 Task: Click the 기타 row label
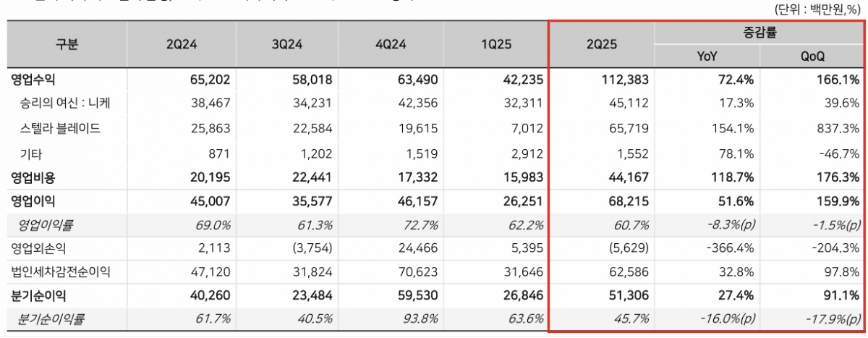click(30, 153)
